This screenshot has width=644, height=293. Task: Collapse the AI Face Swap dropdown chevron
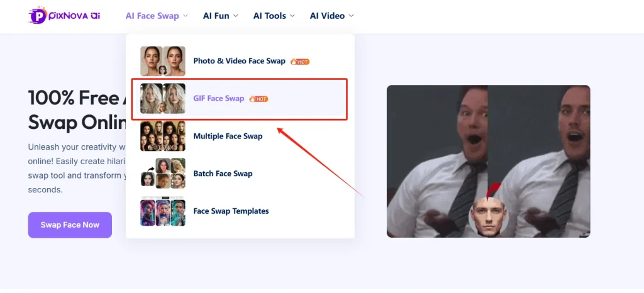coord(185,16)
